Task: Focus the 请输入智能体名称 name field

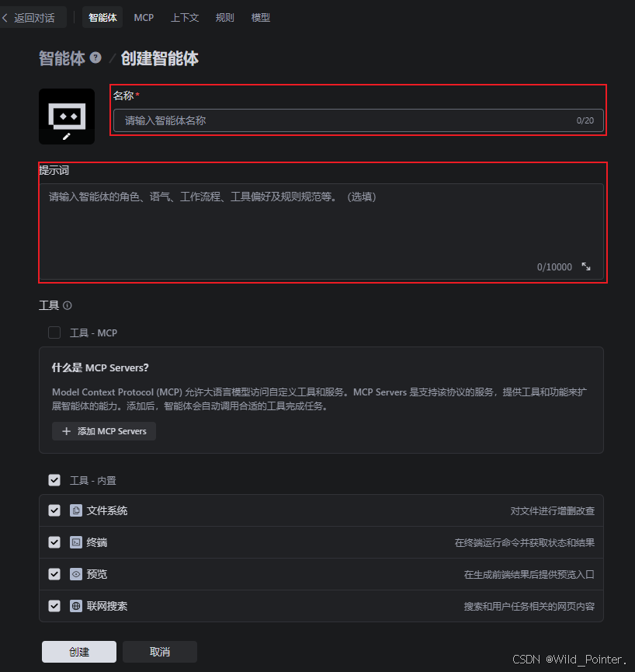Action: (x=359, y=120)
